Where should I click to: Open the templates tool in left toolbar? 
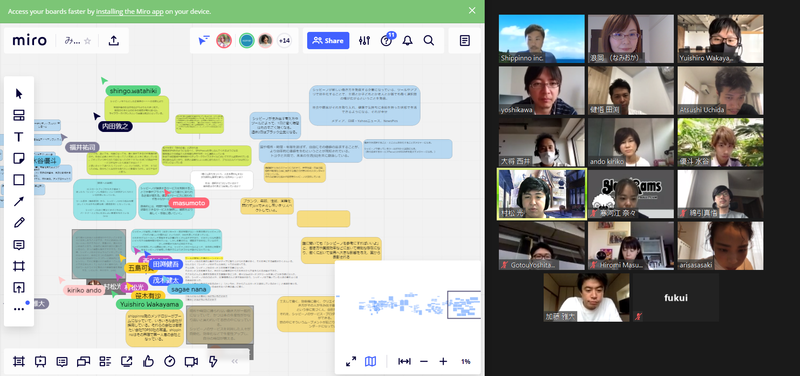tap(19, 115)
